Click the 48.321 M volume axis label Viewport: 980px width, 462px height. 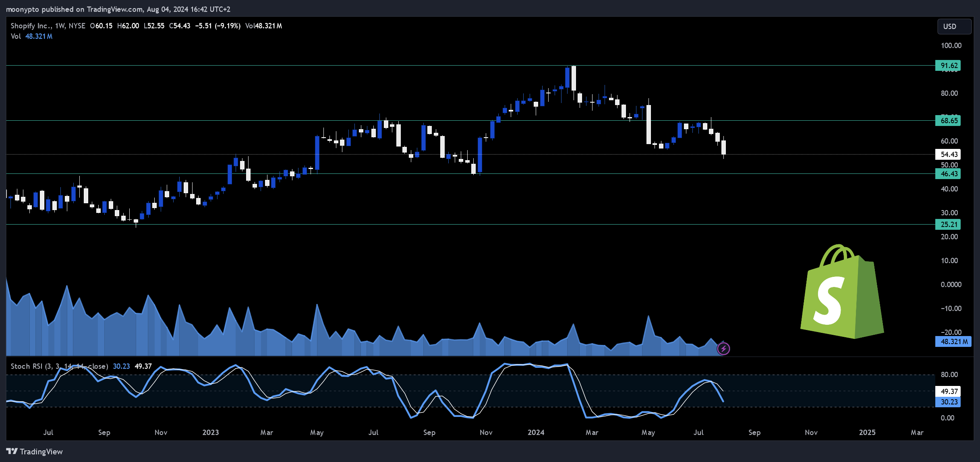(953, 342)
